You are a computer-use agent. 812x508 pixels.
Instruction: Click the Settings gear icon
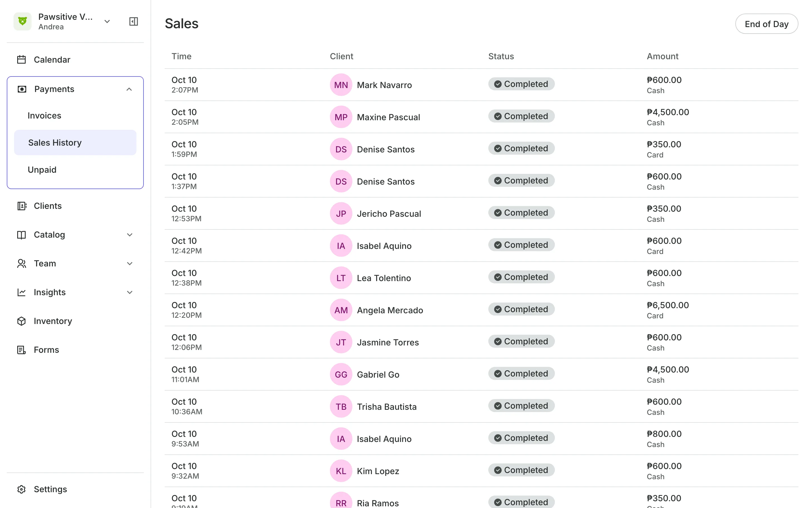21,489
